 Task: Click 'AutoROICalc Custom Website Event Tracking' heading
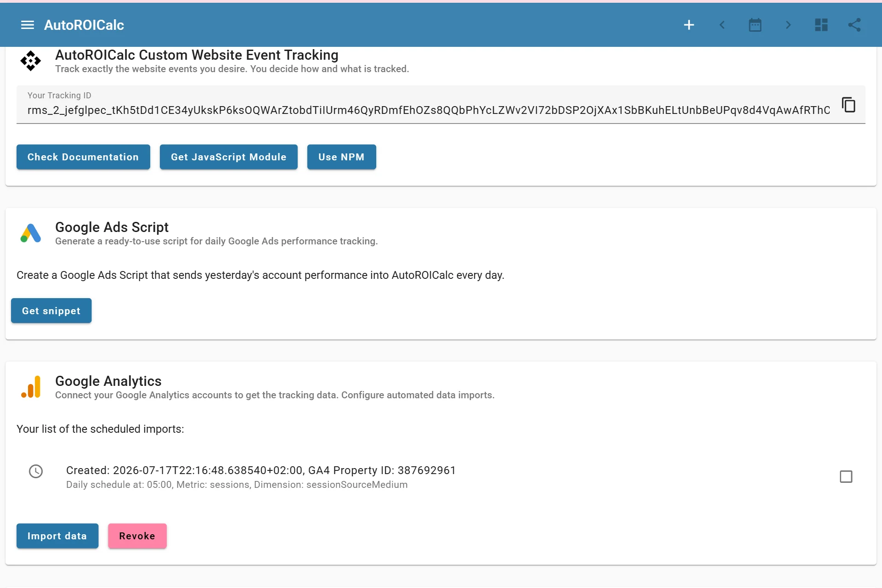[197, 55]
